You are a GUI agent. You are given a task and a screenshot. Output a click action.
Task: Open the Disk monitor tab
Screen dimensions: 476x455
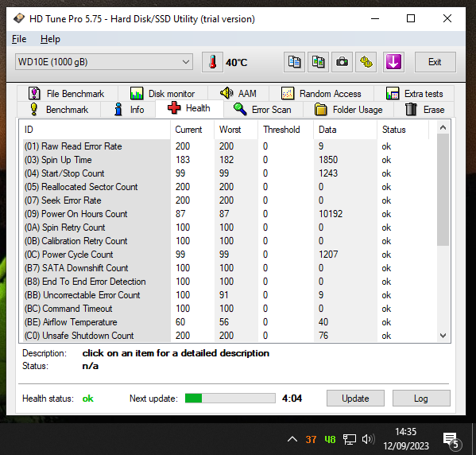pos(163,94)
